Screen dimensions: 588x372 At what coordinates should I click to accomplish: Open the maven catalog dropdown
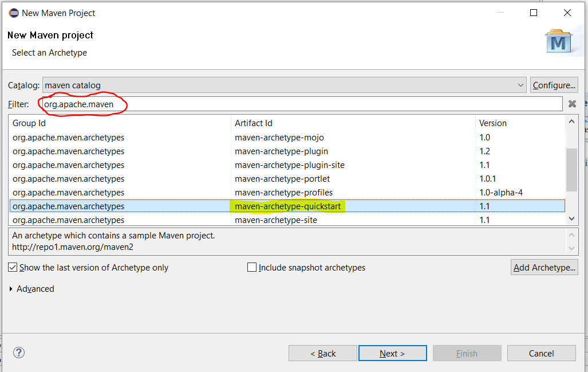522,84
